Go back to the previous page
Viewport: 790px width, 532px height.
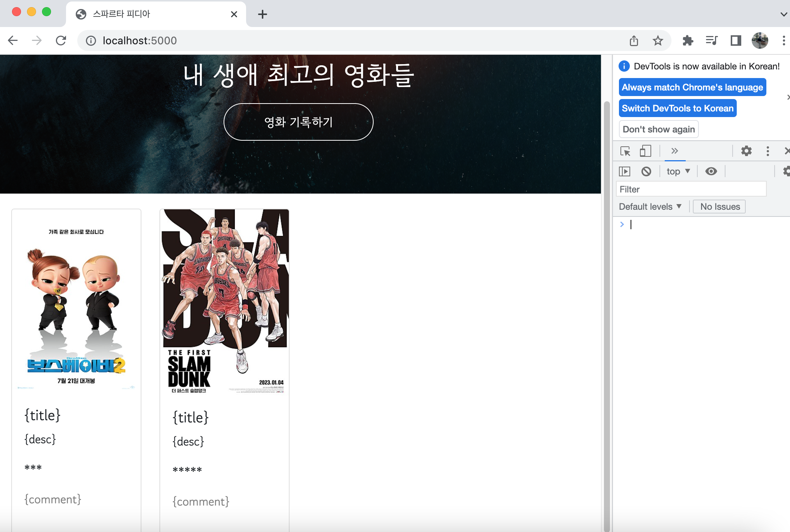click(13, 41)
